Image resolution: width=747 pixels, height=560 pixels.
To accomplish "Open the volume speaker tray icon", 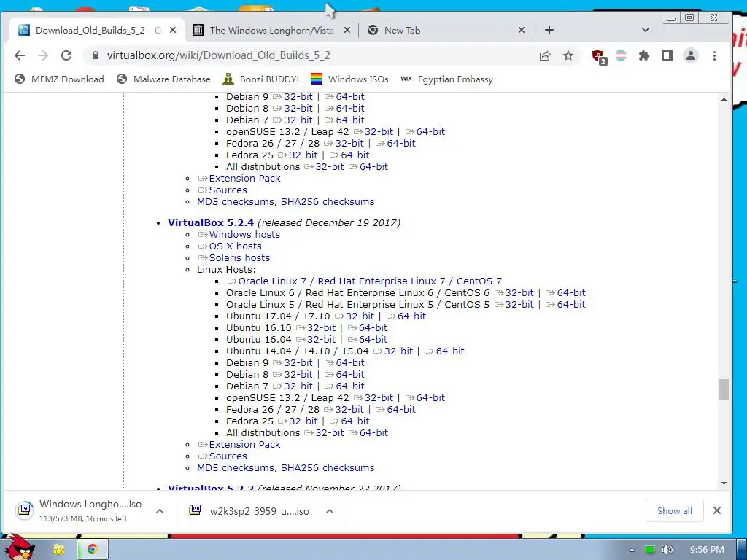I will [x=667, y=550].
